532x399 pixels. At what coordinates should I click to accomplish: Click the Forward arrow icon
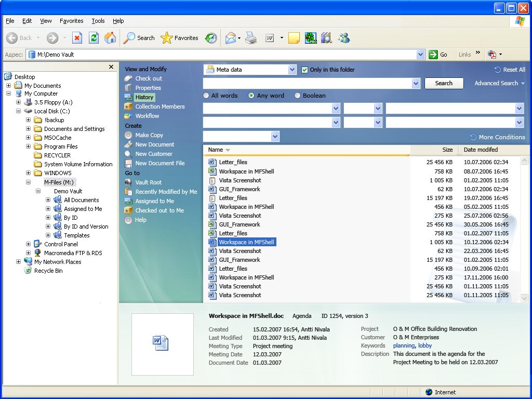tap(52, 38)
